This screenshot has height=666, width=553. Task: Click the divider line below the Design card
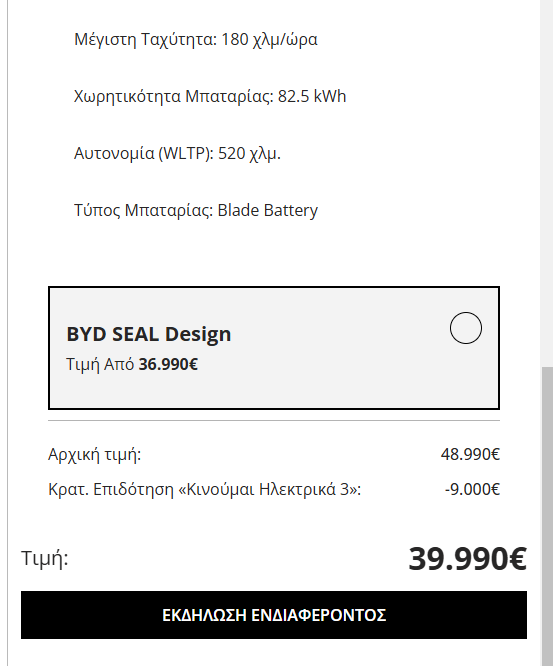tap(274, 420)
